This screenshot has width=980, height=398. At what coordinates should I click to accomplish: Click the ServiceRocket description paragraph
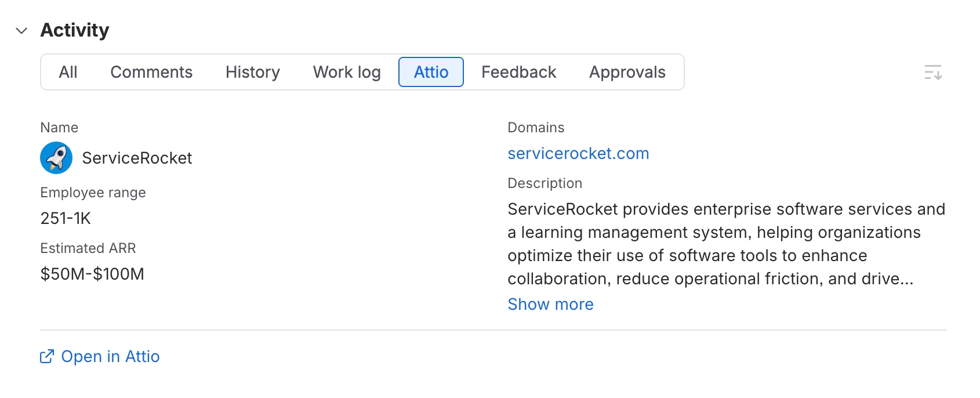coord(727,244)
